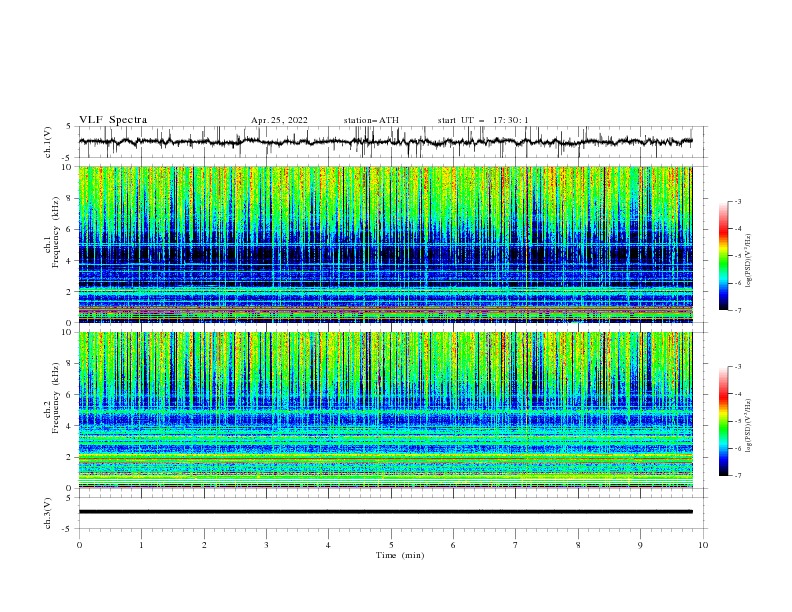The height and width of the screenshot is (612, 792).
Task: Click the "8" kHz tick on ch.1 spectrogram
Action: coord(70,198)
